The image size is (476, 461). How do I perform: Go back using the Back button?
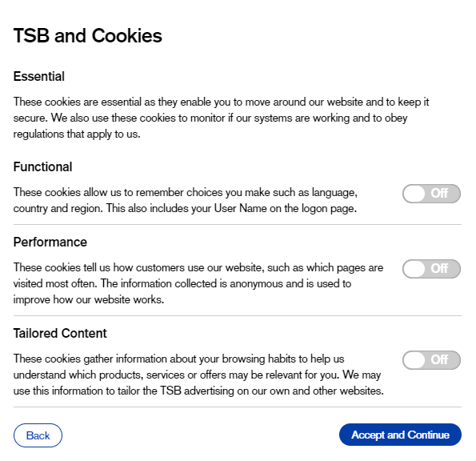pyautogui.click(x=38, y=435)
